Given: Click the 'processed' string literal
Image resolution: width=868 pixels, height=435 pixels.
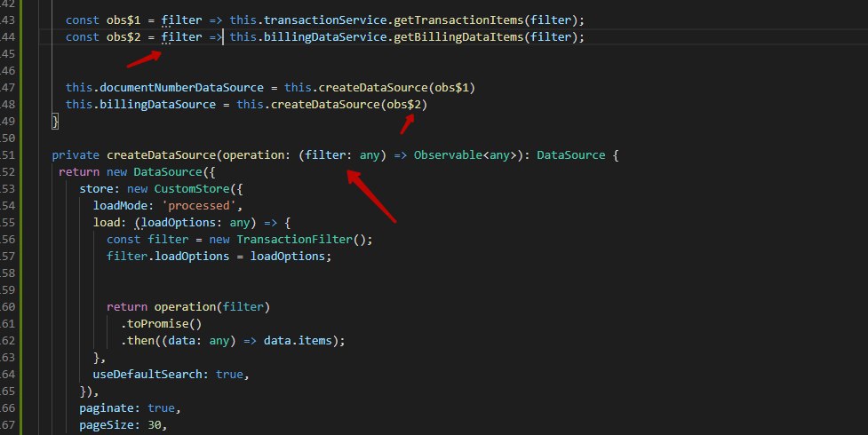Looking at the screenshot, I should point(199,206).
